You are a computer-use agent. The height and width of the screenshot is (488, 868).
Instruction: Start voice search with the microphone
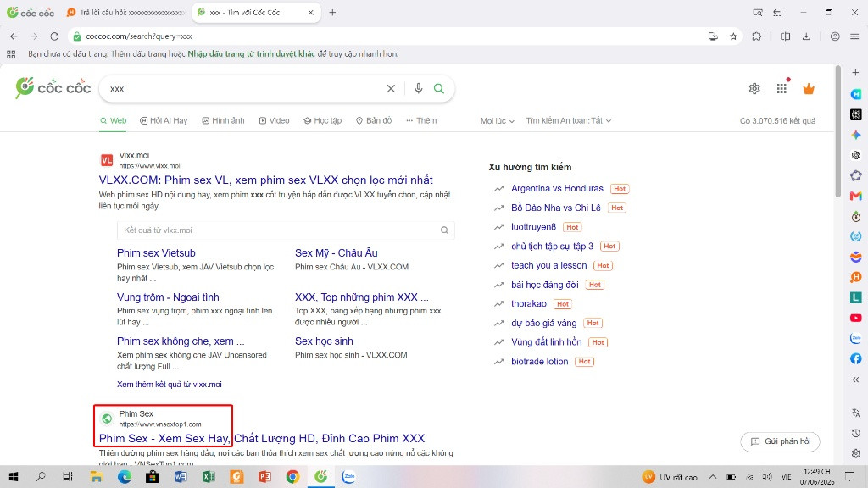419,88
